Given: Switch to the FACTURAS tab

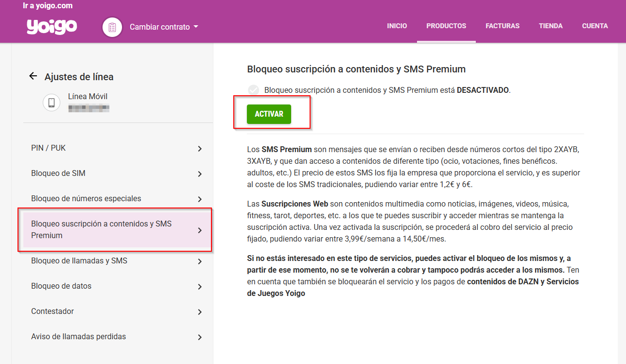Looking at the screenshot, I should [x=502, y=26].
